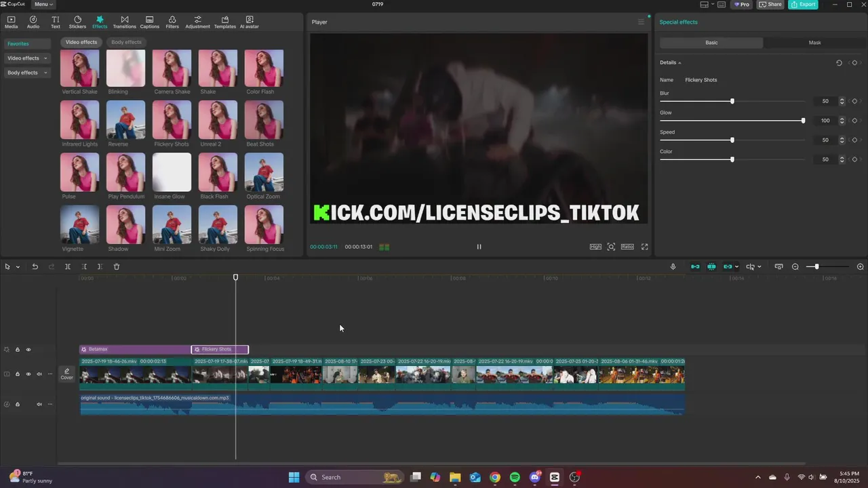Expand Body effects category
The image size is (868, 488).
coord(27,73)
